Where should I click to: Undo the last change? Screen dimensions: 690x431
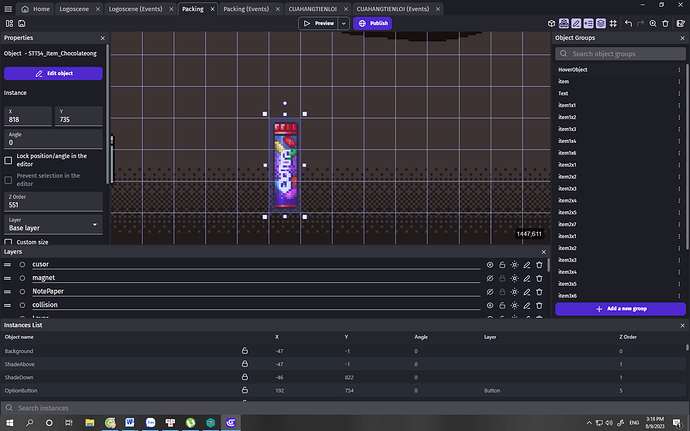pos(628,23)
